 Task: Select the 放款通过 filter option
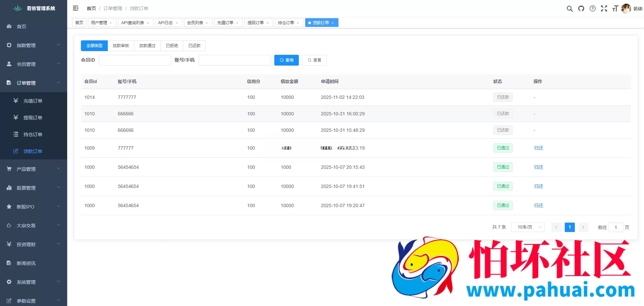pos(147,46)
